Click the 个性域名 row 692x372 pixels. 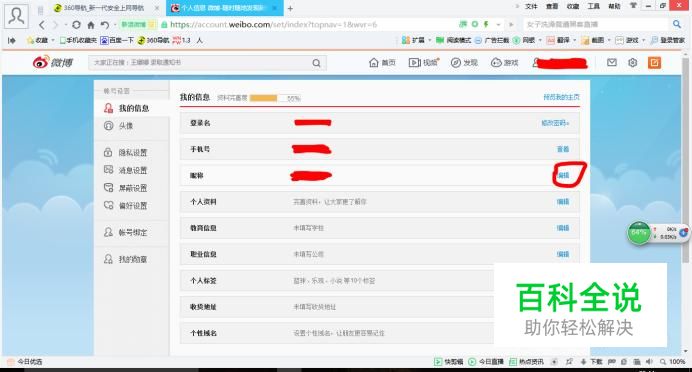[x=337, y=333]
